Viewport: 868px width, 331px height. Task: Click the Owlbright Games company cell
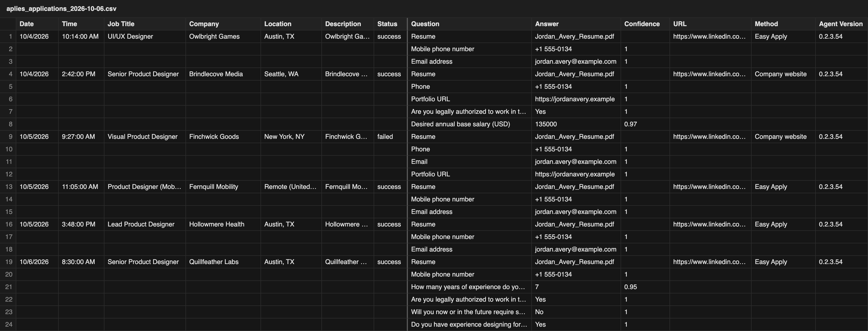tap(223, 36)
